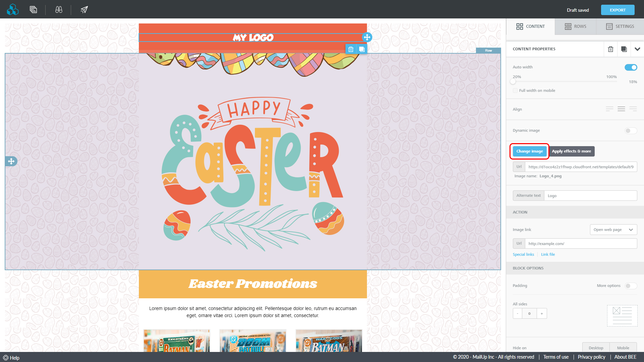Switch to the Rows tab
The image size is (644, 362).
pyautogui.click(x=576, y=26)
